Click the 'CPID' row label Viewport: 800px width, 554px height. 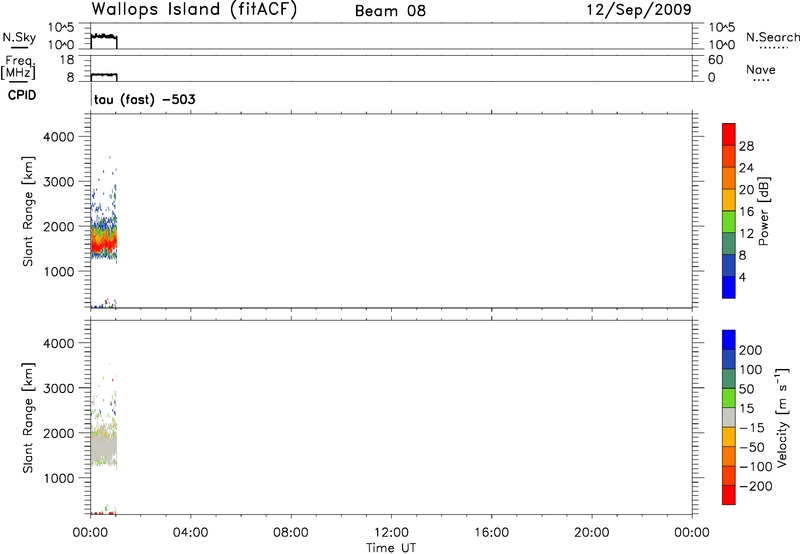(x=22, y=95)
